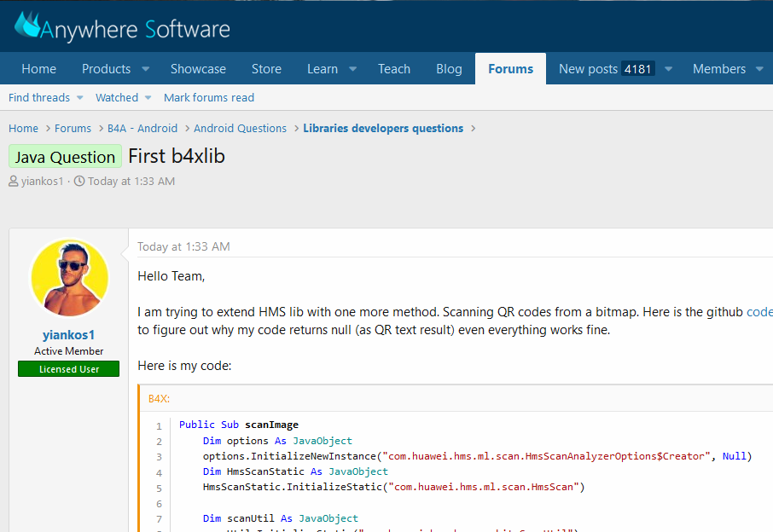Expand the Learn dropdown arrow
Image resolution: width=773 pixels, height=532 pixels.
point(352,69)
